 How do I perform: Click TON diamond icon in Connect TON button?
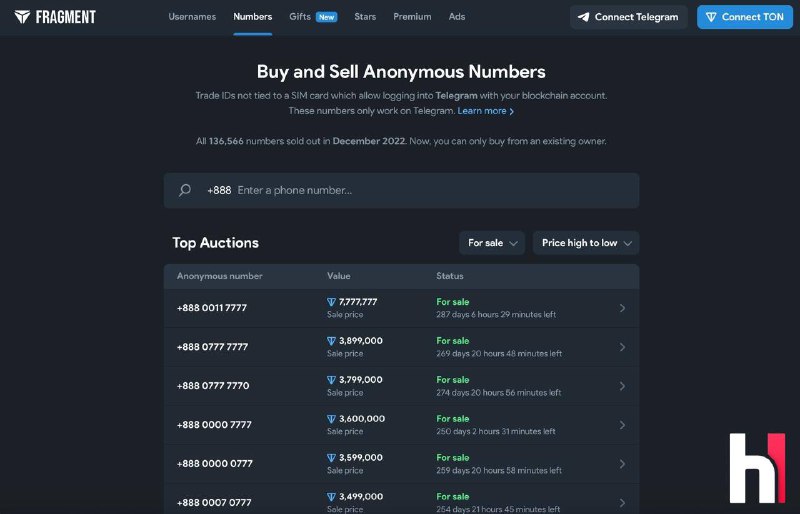pyautogui.click(x=711, y=17)
